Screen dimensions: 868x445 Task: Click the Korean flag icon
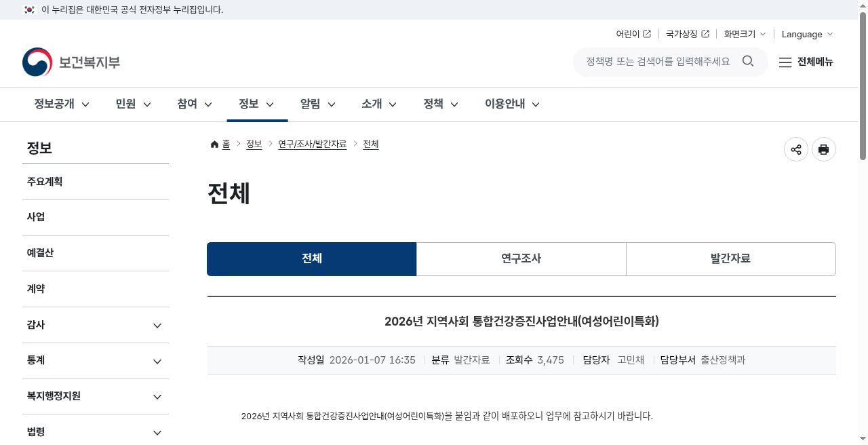tap(29, 9)
